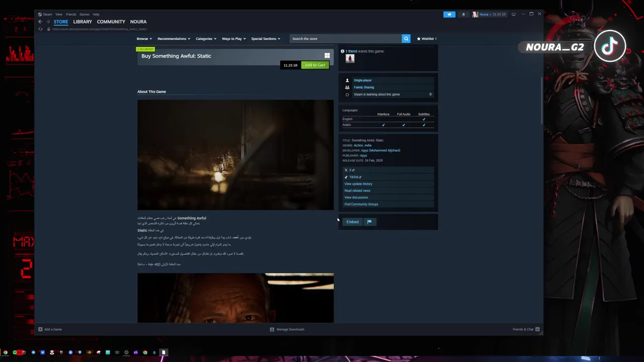Open the announcements megaphone button
The width and height of the screenshot is (644, 362).
click(449, 14)
